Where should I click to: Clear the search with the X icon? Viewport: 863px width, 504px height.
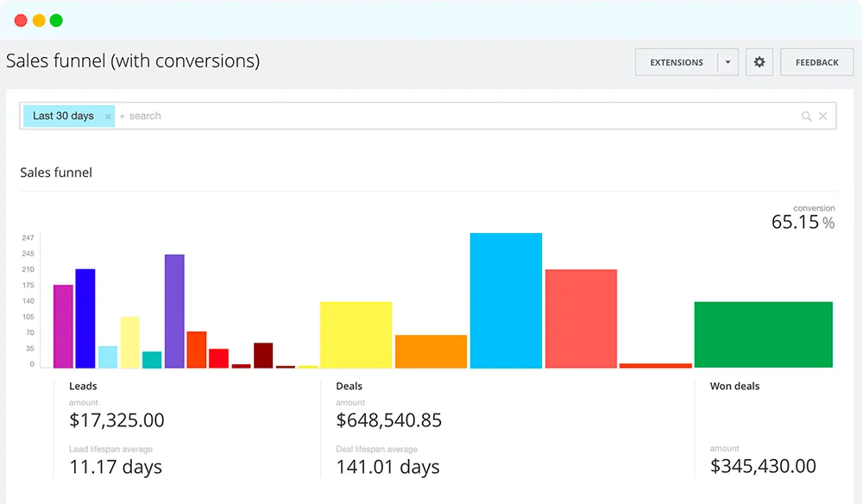click(823, 116)
